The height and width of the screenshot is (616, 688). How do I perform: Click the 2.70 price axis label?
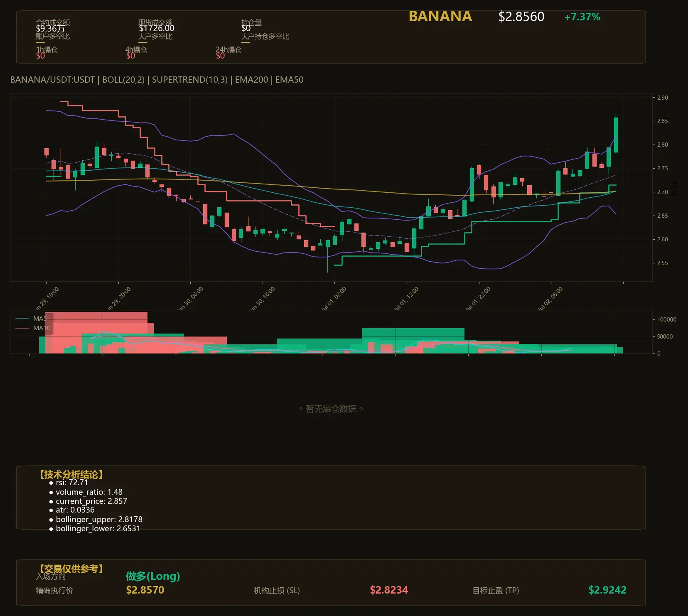coord(662,192)
